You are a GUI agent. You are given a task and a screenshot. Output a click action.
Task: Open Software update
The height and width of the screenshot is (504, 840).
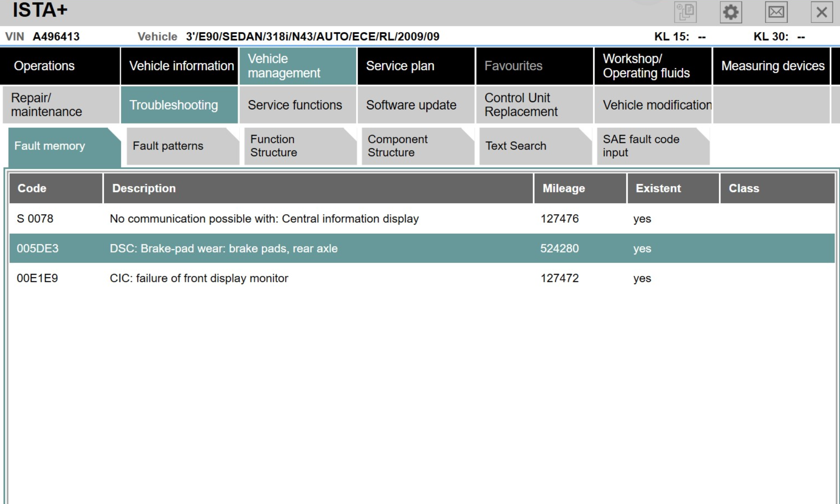coord(416,105)
